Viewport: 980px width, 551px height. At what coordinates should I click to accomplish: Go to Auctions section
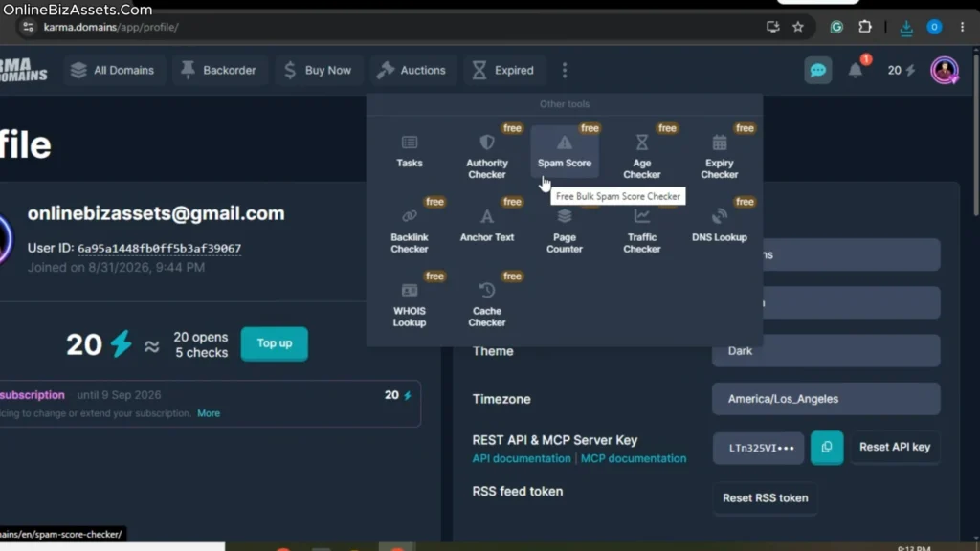412,70
